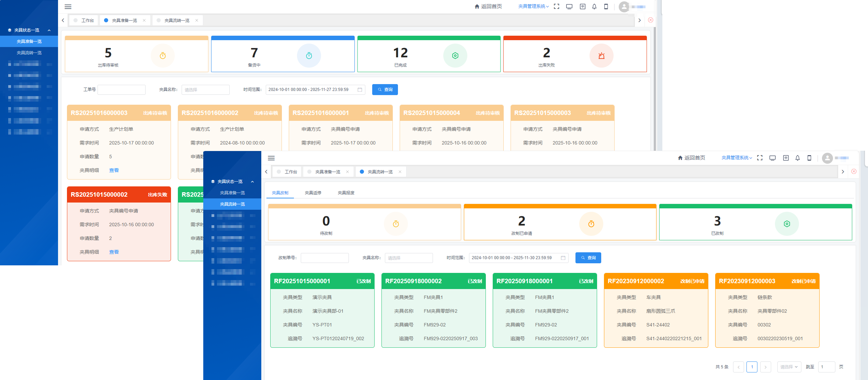The width and height of the screenshot is (868, 380).
Task: Click notification bell in upper header
Action: coord(594,7)
